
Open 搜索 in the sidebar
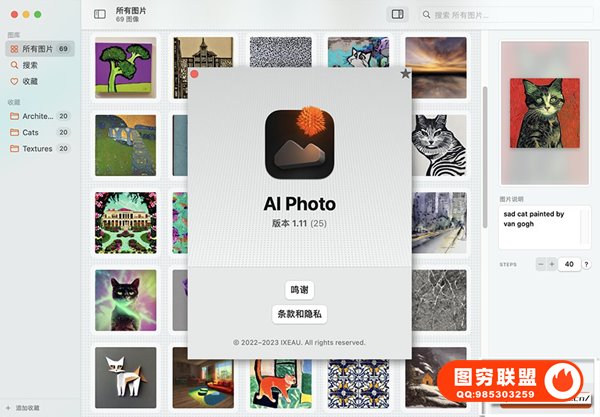click(x=30, y=64)
